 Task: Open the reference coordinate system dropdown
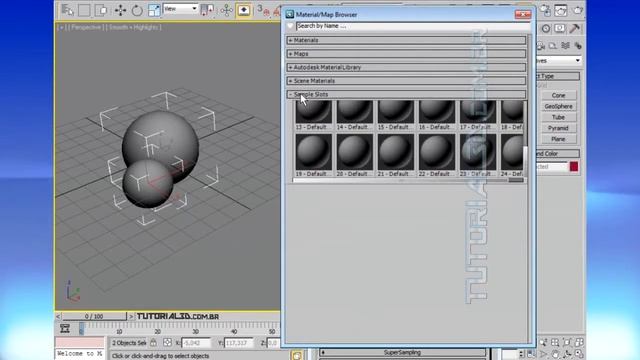(180, 9)
